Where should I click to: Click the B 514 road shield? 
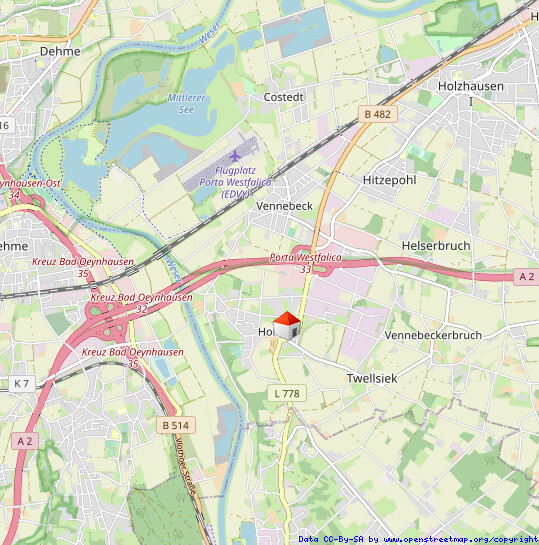(x=176, y=425)
